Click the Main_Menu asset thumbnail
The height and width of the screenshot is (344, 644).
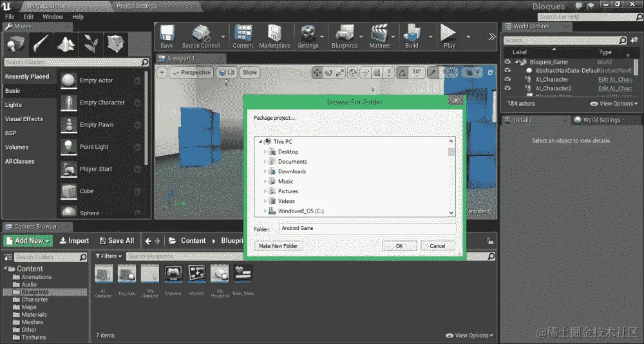(x=243, y=274)
